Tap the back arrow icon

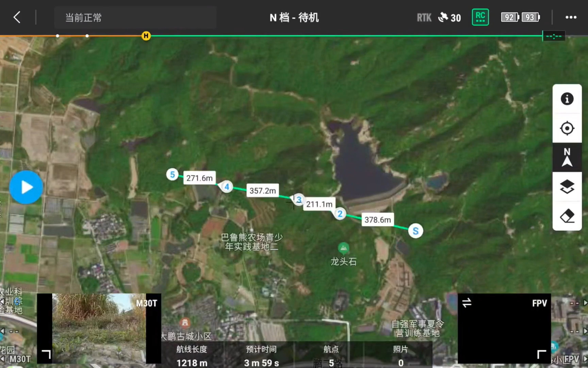[17, 17]
